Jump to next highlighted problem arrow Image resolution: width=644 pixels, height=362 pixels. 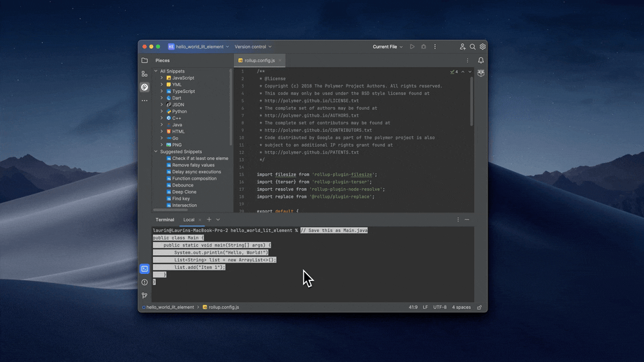tap(470, 72)
